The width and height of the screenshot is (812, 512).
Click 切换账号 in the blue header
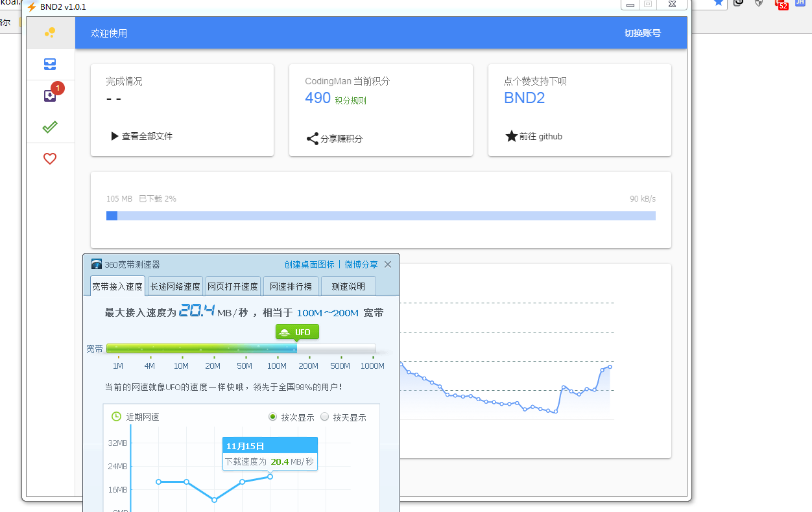tap(642, 33)
